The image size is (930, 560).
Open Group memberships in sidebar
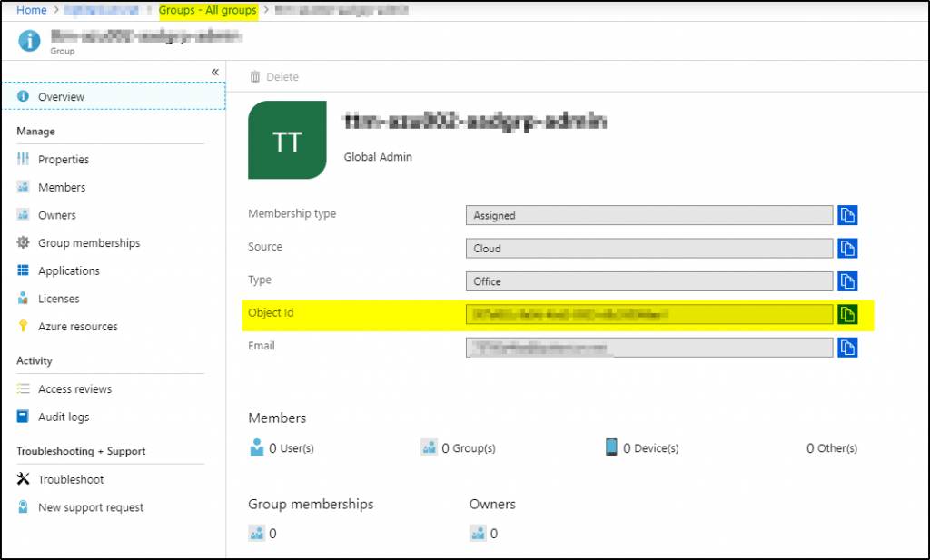pyautogui.click(x=89, y=243)
